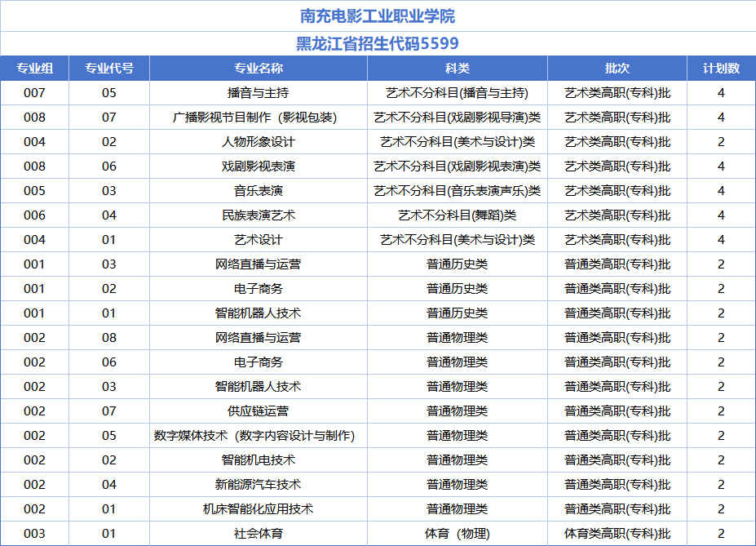Click group code 005 cell
Viewport: 756px width, 546px height.
[x=35, y=191]
